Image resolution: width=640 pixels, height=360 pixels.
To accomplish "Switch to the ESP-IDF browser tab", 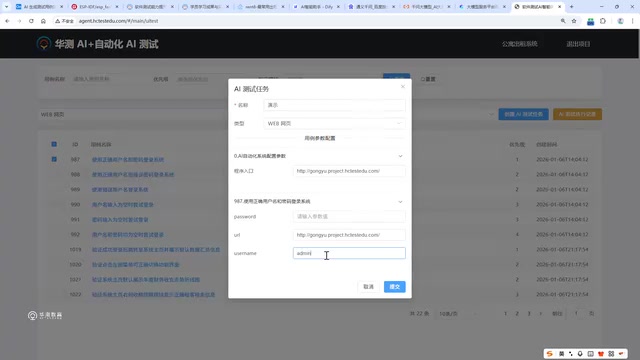I will pos(95,7).
